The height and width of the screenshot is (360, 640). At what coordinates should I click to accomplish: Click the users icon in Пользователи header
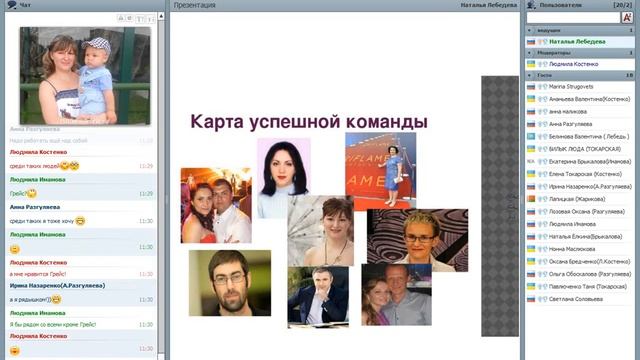click(x=531, y=5)
